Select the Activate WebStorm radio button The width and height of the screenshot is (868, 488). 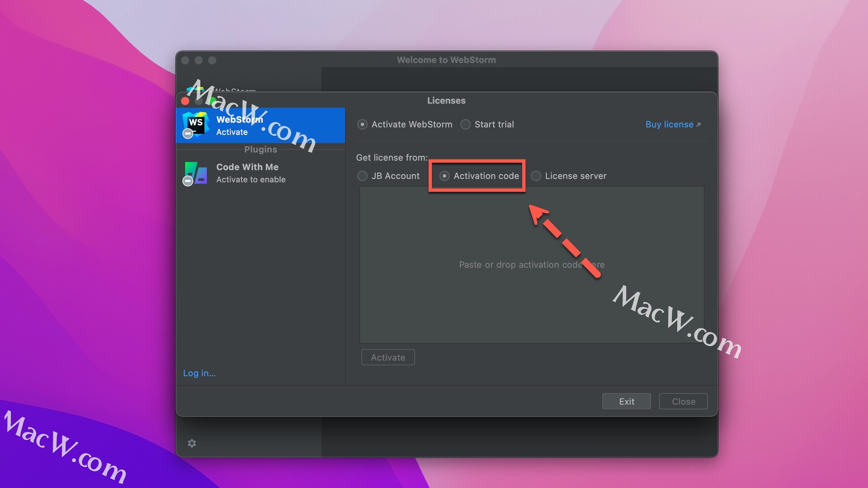pyautogui.click(x=362, y=124)
